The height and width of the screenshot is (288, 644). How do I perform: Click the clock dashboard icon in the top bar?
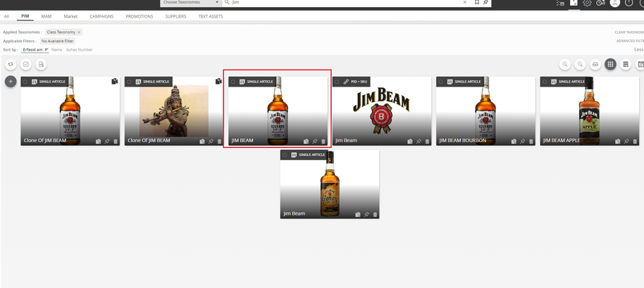600,3
